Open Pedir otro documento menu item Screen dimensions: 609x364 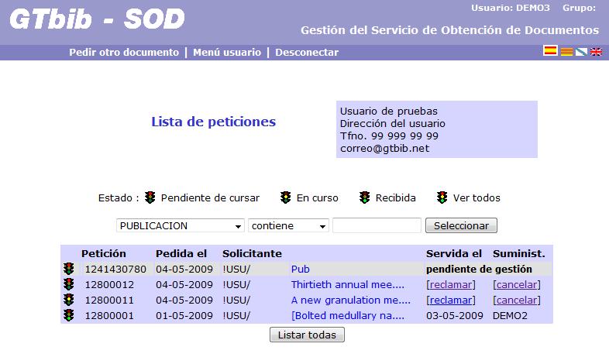[124, 53]
